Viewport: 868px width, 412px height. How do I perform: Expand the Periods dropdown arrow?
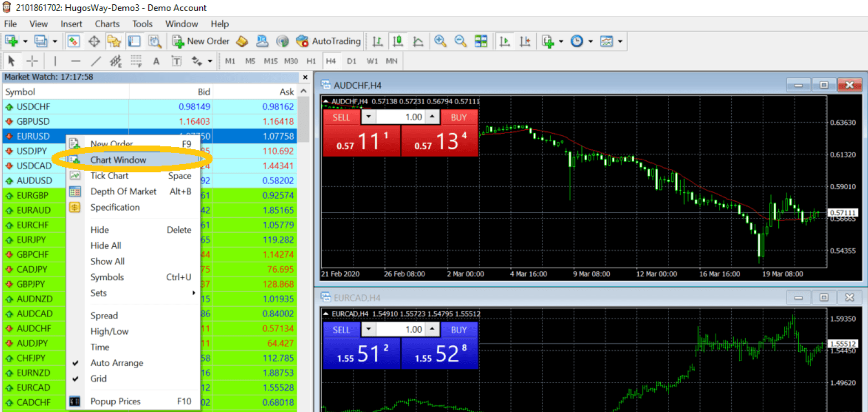click(590, 41)
